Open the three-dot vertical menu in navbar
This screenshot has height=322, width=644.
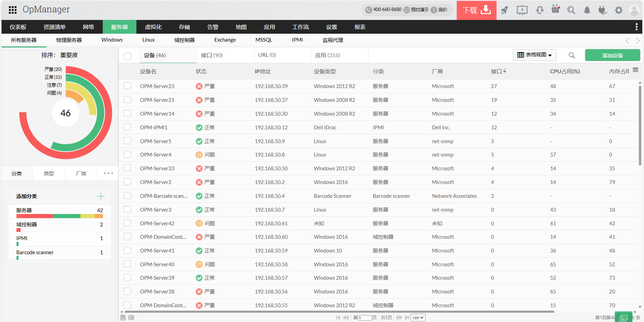pyautogui.click(x=636, y=27)
